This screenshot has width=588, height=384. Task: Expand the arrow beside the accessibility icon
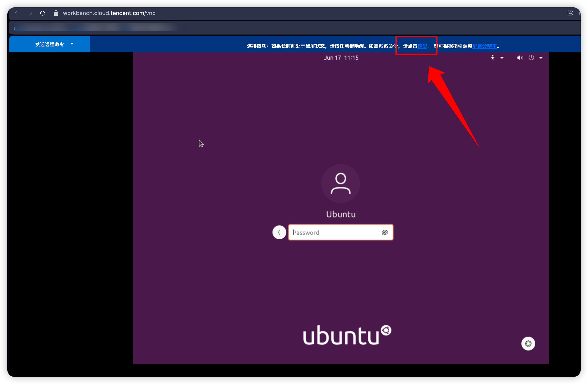point(502,58)
